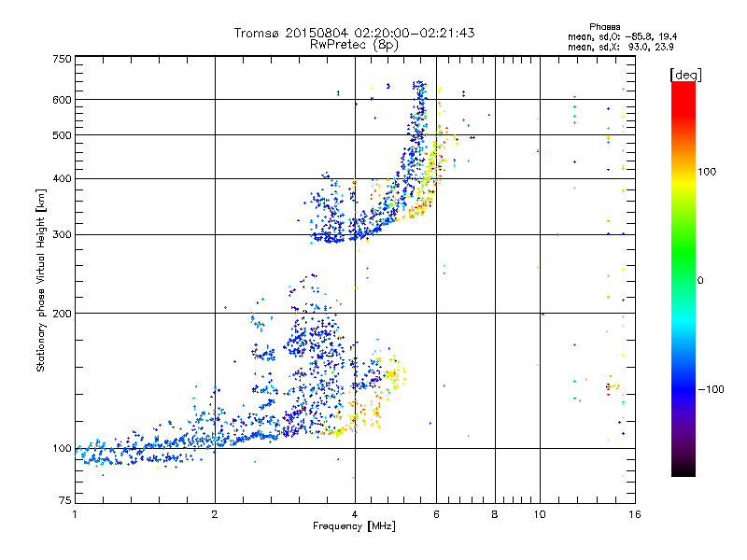Screen dimensions: 747x560
Task: Click the y-axis tick label '300'
Action: (x=62, y=235)
